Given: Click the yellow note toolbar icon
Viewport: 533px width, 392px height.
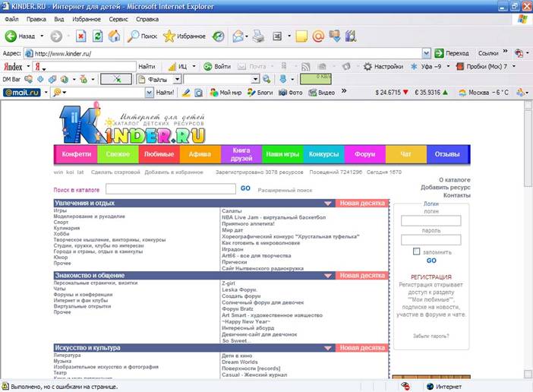Looking at the screenshot, I should point(301,36).
